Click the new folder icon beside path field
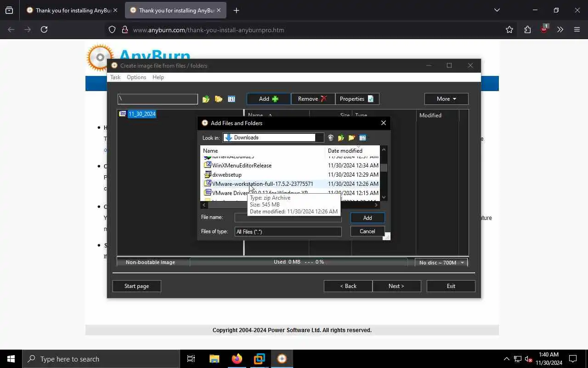 219,99
